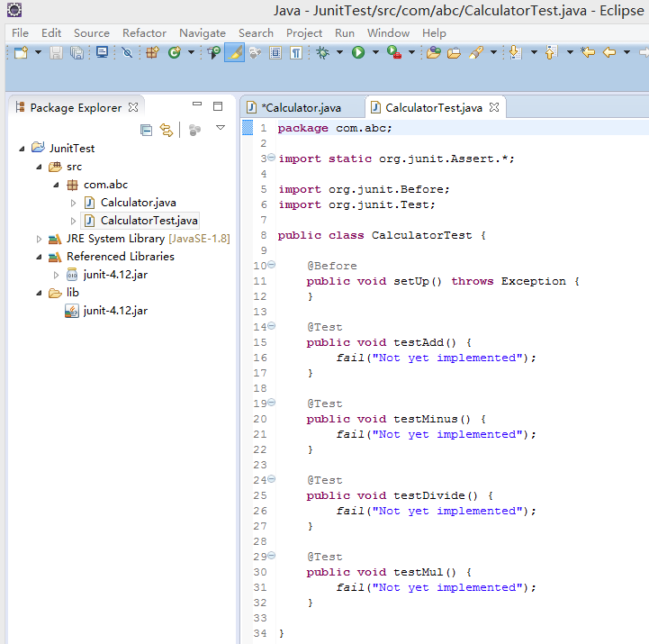Screen dimensions: 649x644
Task: Maximize the Package Explorer panel
Action: tap(218, 106)
